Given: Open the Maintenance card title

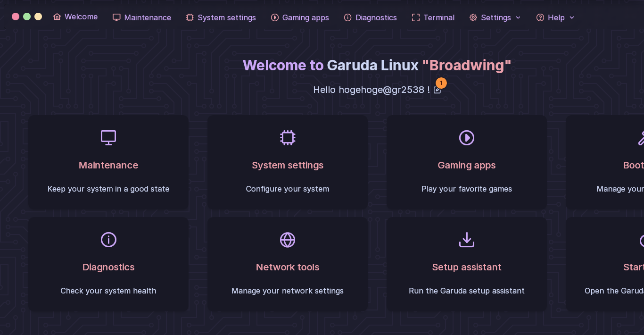Looking at the screenshot, I should 108,165.
